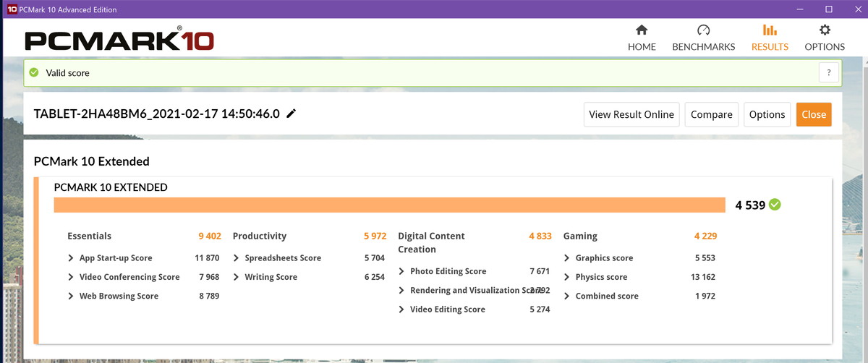Click the Spreadsheets value 5 704

click(374, 258)
